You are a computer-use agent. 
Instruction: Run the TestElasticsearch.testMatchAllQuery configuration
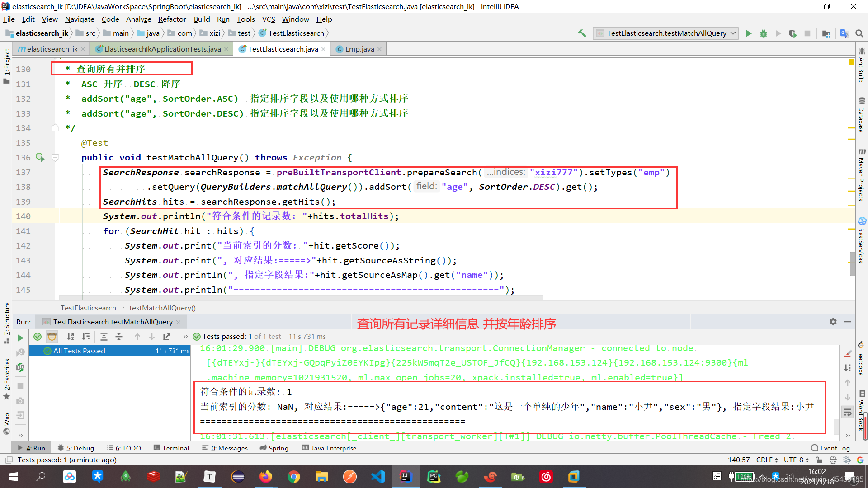coord(749,33)
